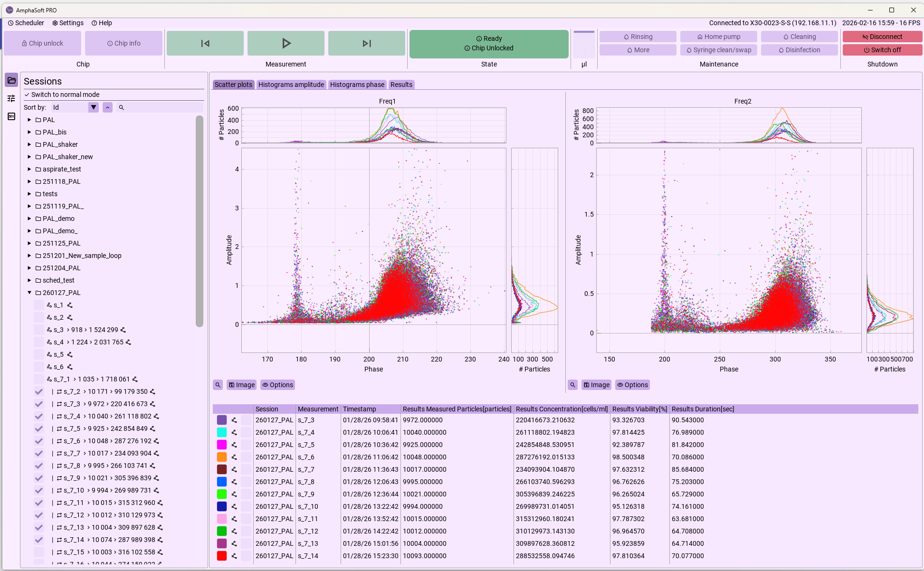Open the sliders settings sidebar icon
Image resolution: width=924 pixels, height=571 pixels.
(x=11, y=98)
